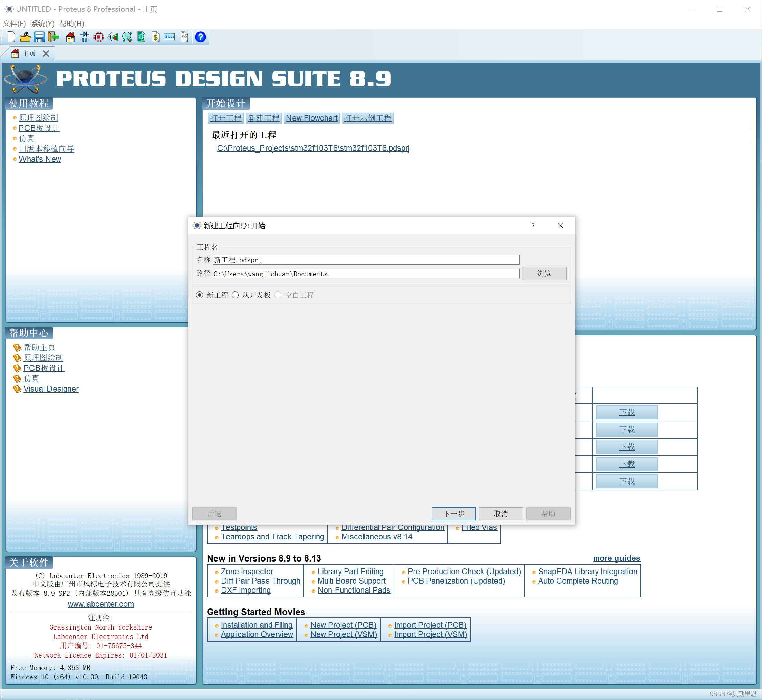This screenshot has height=700, width=762.
Task: Open the Source Code editor icon
Action: (169, 37)
